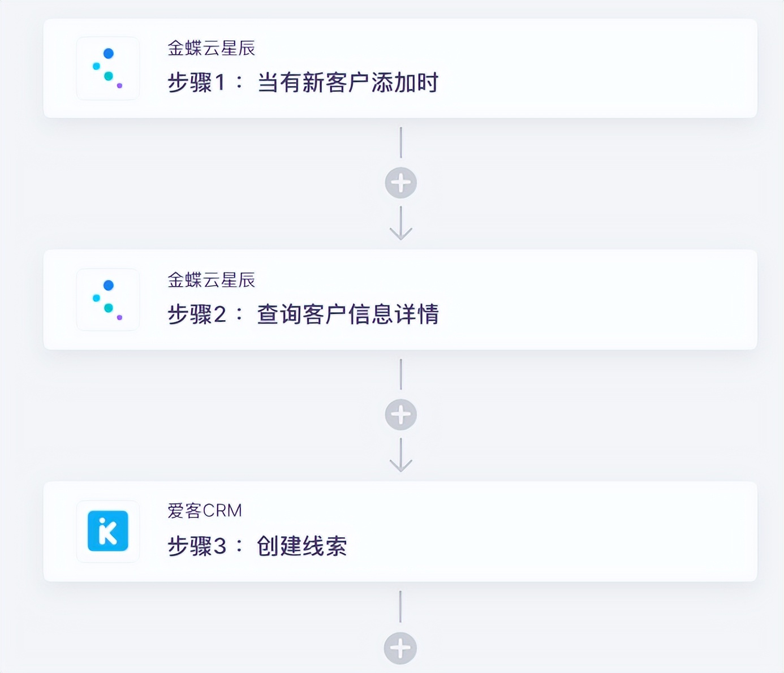Open step 3 创建线索 card
Screen dimensions: 784x673
click(x=396, y=532)
